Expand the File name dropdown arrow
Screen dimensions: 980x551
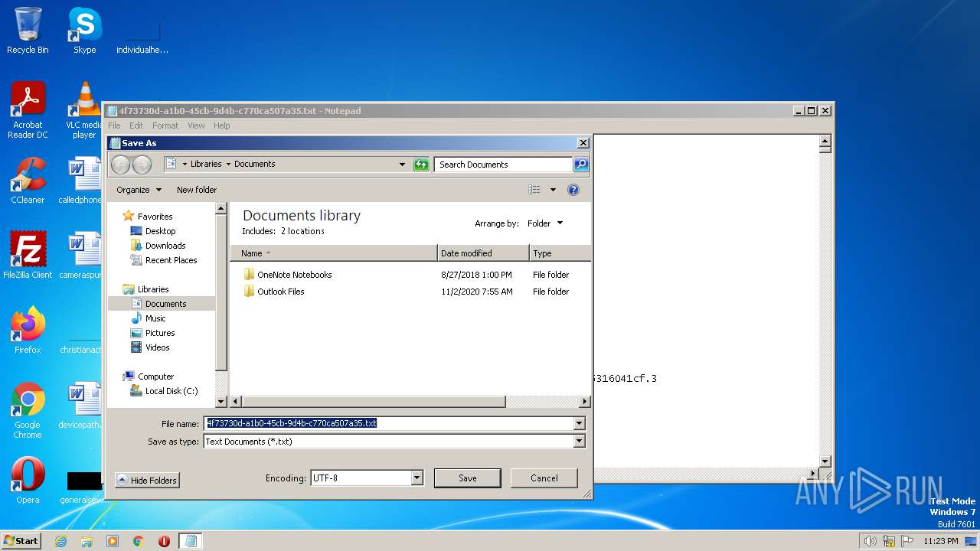579,423
